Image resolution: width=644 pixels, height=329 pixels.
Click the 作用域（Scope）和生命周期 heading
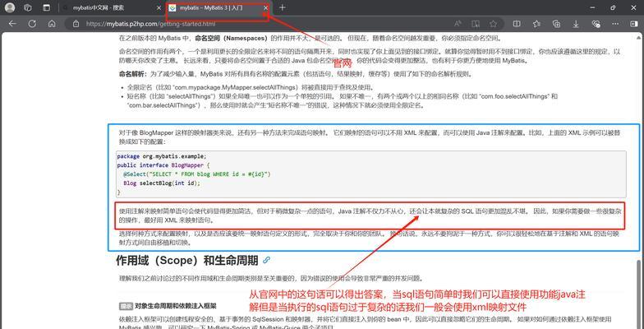click(187, 260)
